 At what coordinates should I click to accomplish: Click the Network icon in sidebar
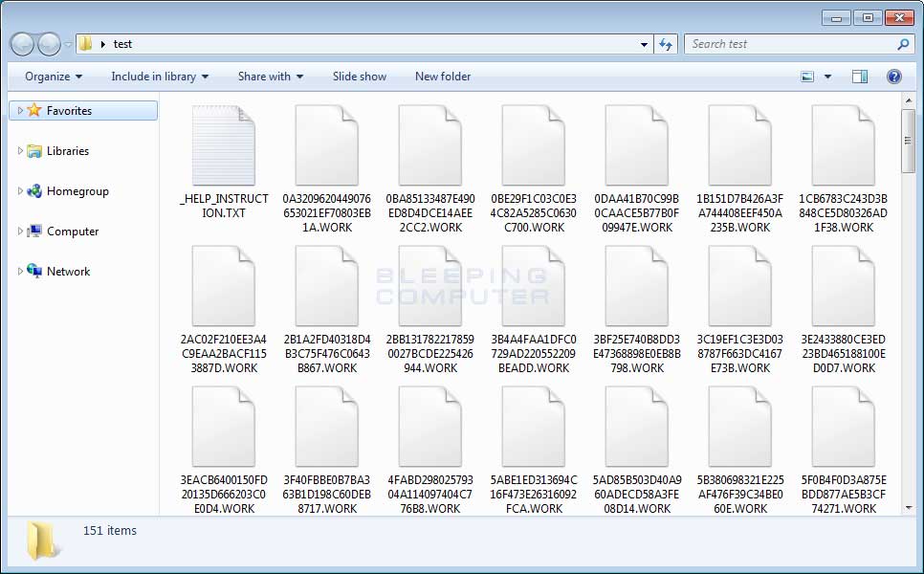(x=34, y=271)
